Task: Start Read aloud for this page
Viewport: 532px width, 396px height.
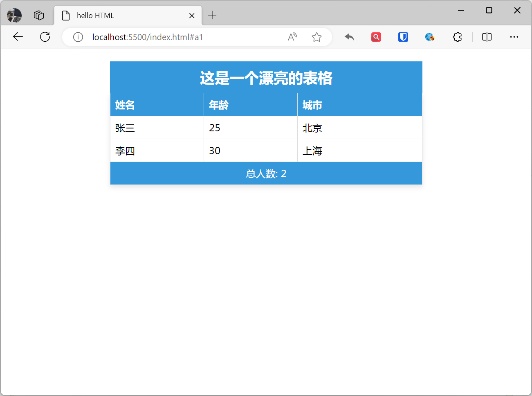Action: (292, 37)
